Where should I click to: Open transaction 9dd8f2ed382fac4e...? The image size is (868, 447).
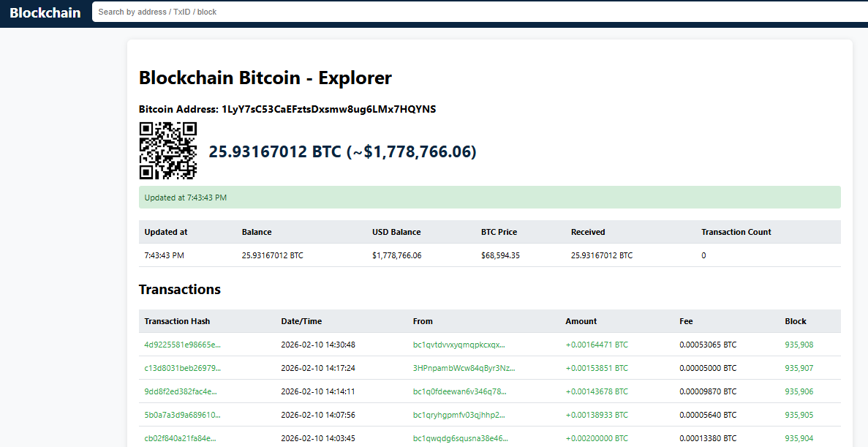point(181,391)
